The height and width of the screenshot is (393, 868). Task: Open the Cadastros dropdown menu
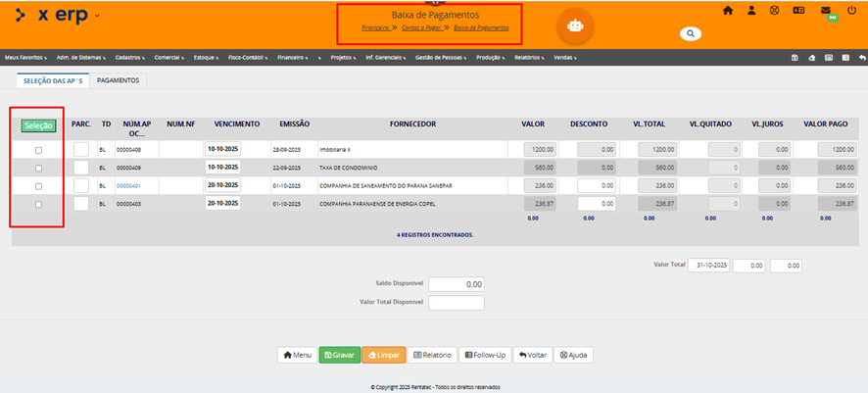[129, 58]
